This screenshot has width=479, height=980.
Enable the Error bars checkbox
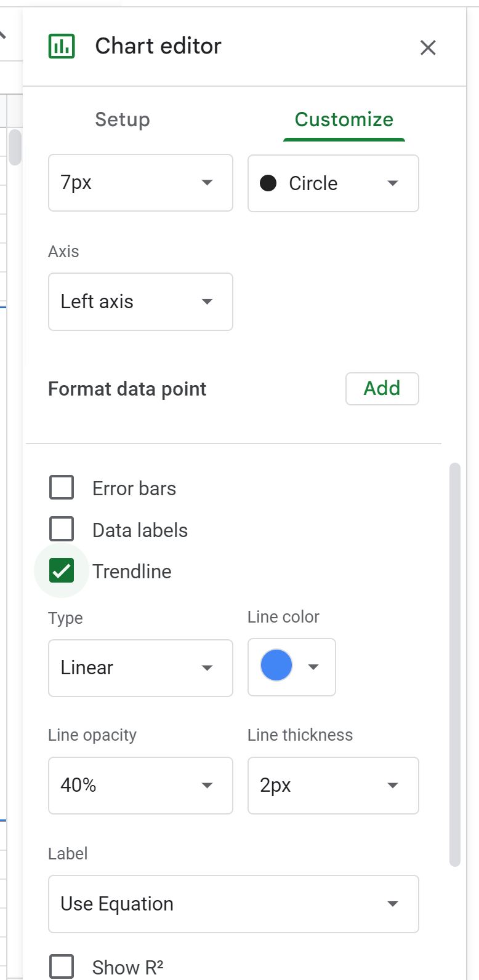coord(62,488)
